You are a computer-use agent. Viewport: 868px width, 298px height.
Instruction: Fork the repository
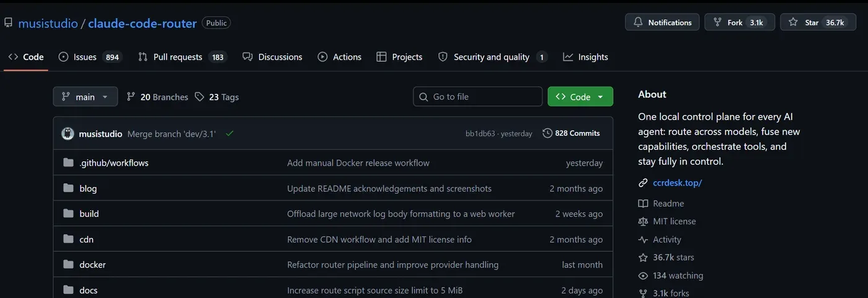point(739,22)
